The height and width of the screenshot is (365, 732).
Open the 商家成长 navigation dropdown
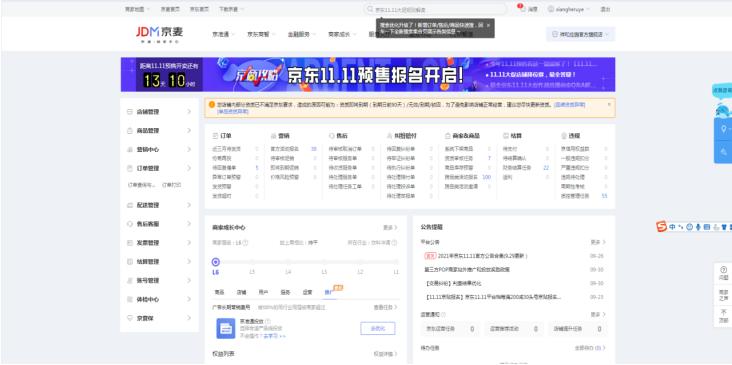pos(343,34)
